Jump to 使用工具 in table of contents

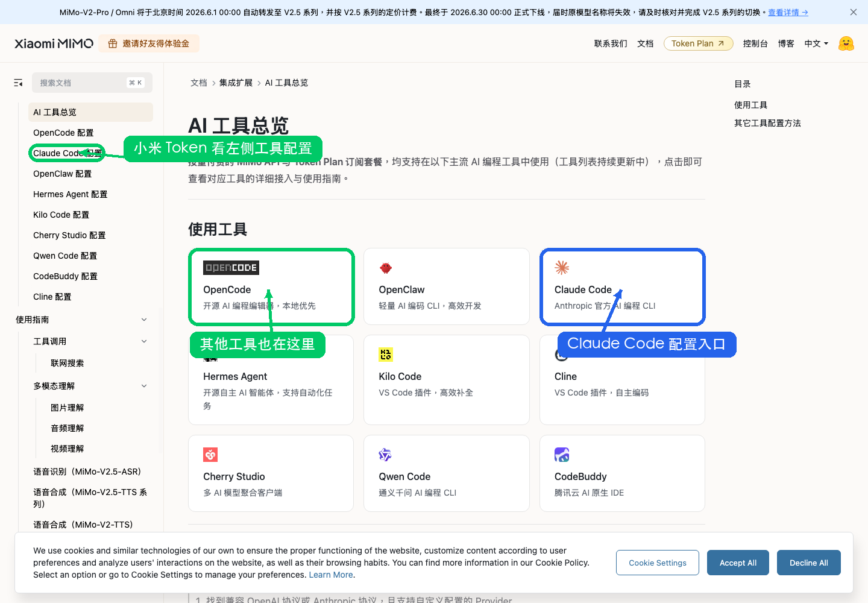pos(750,105)
